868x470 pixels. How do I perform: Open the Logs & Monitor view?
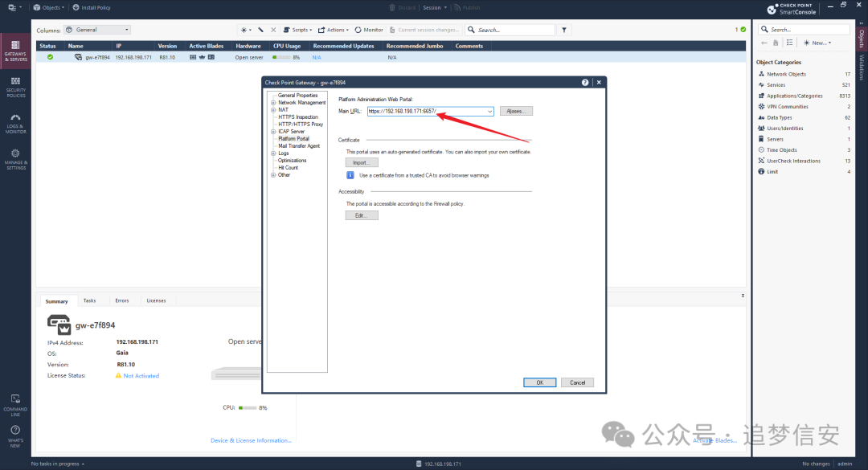click(x=15, y=124)
